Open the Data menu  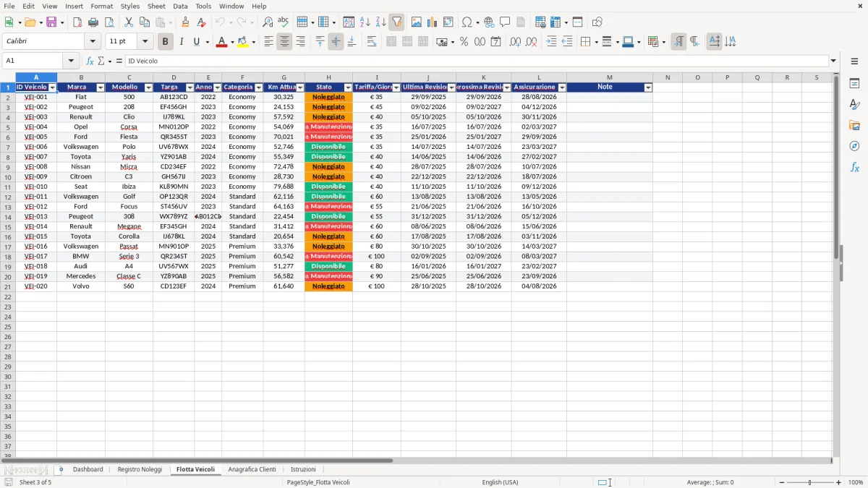(x=180, y=6)
